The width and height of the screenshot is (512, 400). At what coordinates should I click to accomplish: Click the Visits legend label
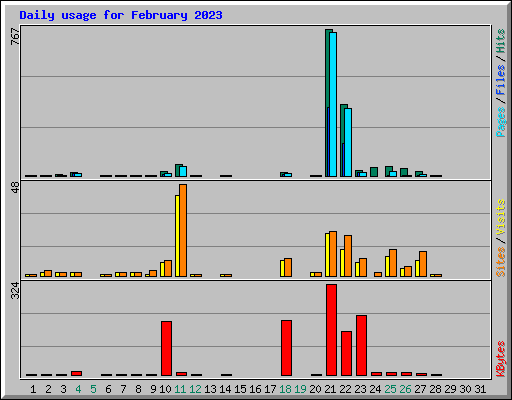[x=500, y=218]
